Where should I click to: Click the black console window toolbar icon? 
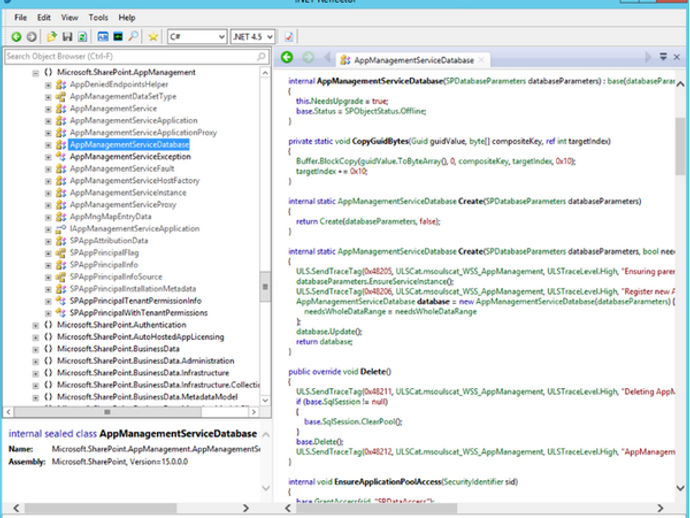pos(118,37)
